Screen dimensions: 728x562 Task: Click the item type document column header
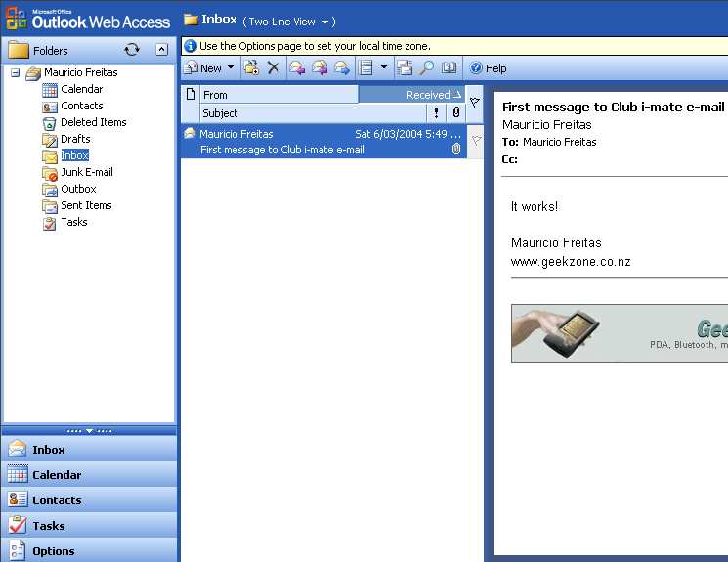[x=191, y=94]
